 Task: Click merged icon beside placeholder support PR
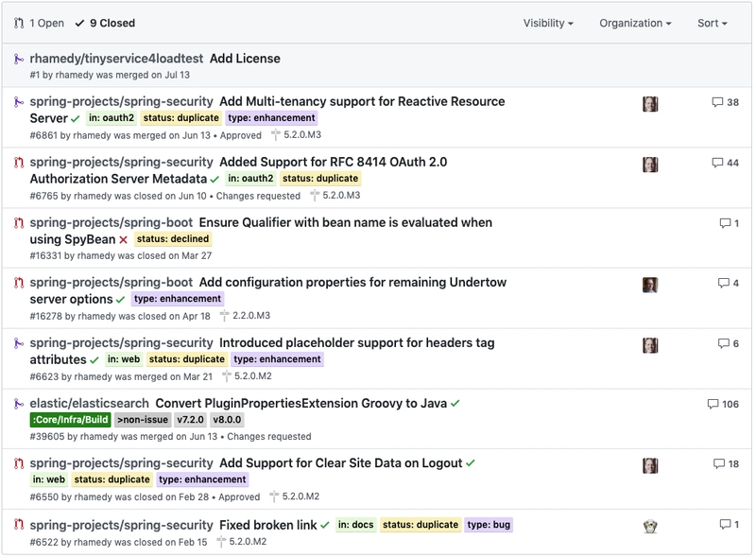[x=19, y=343]
